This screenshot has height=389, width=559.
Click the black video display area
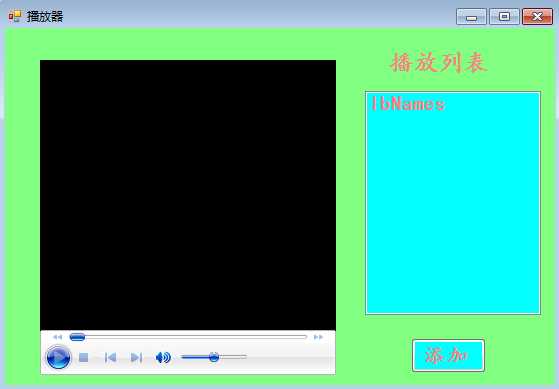188,195
